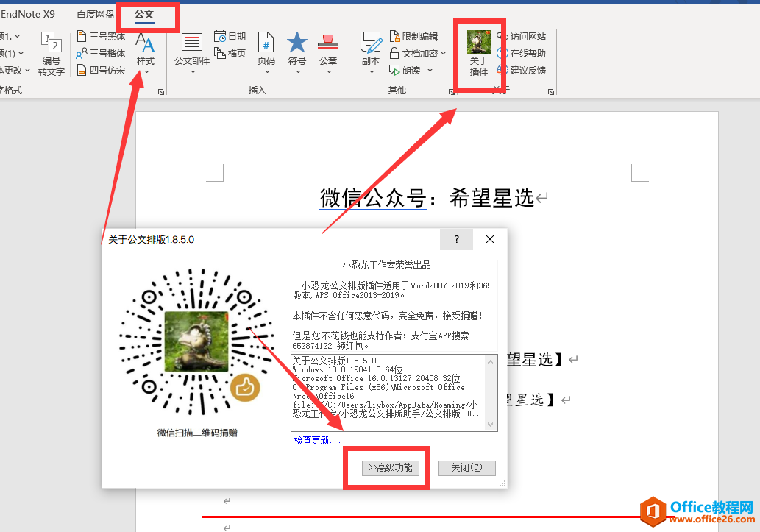Click the 横页 landscape page icon

pyautogui.click(x=230, y=52)
